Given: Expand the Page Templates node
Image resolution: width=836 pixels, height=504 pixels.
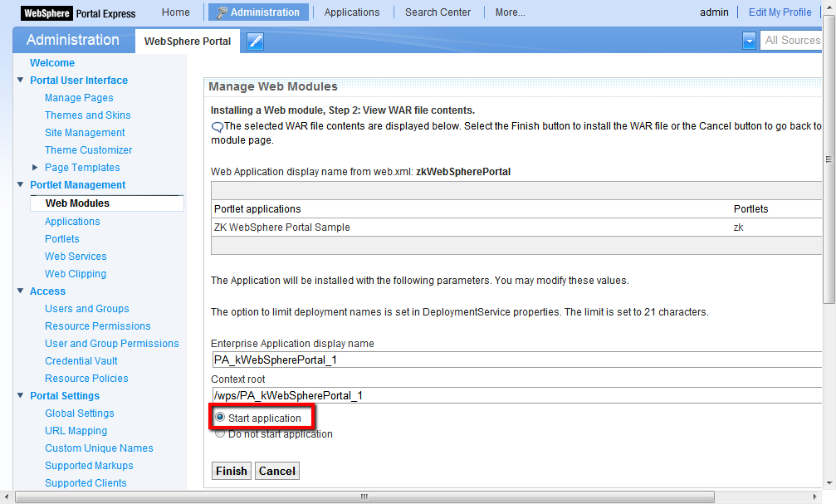Looking at the screenshot, I should [x=35, y=168].
